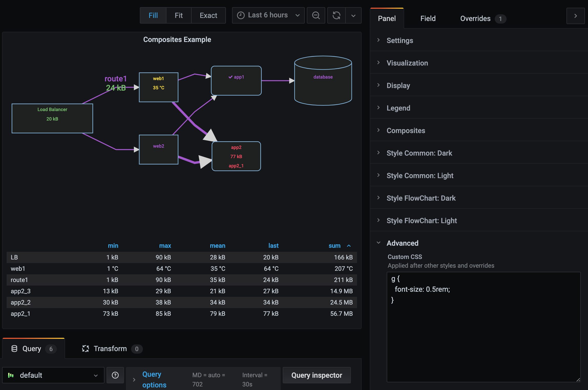The width and height of the screenshot is (588, 390).
Task: Expand the Composites section
Action: [x=405, y=130]
